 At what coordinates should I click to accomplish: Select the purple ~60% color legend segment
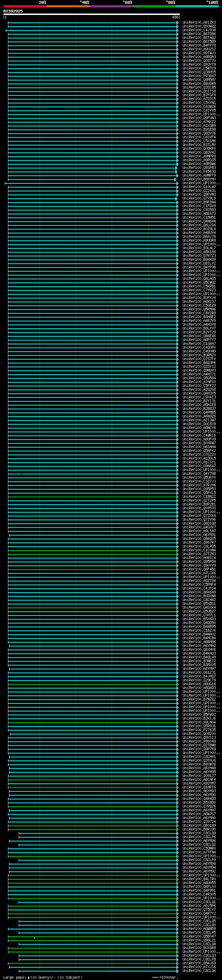pos(111,6)
